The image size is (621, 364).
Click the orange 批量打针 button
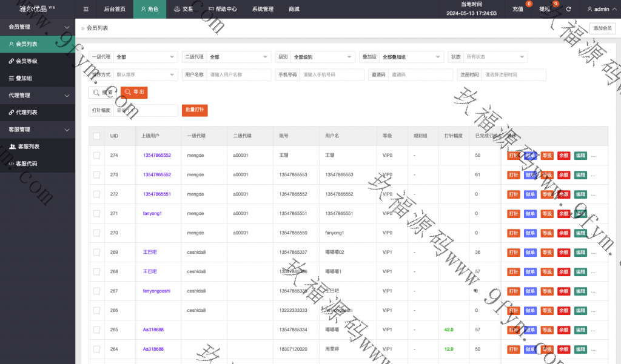coord(195,110)
